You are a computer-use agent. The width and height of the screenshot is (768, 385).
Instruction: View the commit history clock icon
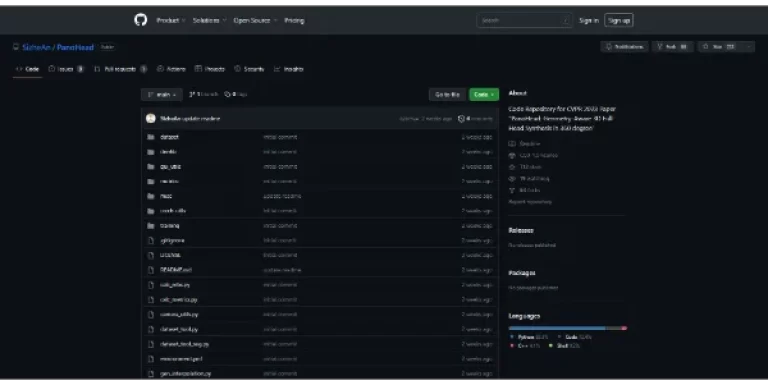[x=461, y=119]
